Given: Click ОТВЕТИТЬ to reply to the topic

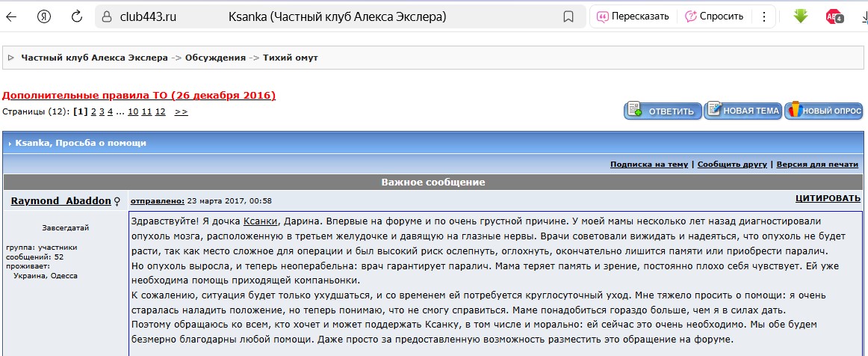Looking at the screenshot, I should tap(663, 111).
